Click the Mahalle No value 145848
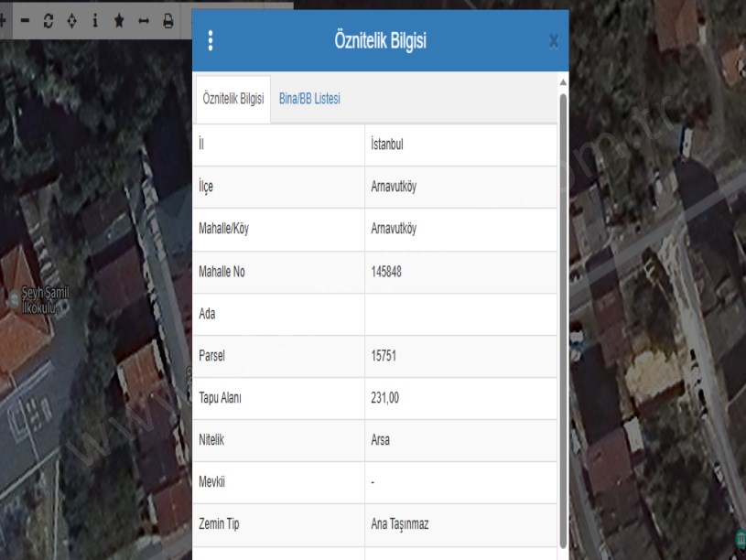The height and width of the screenshot is (560, 746). 386,272
